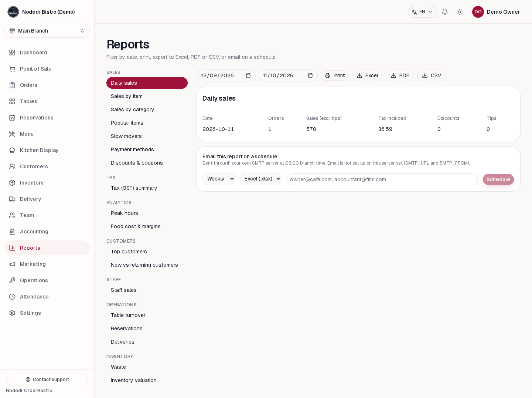Open Top customers report

coord(147,252)
